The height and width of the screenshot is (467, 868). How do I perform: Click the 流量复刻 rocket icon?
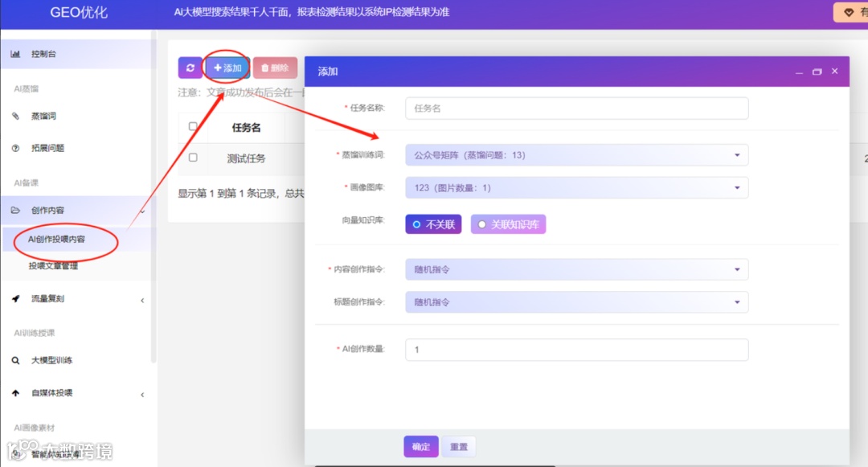click(x=15, y=299)
